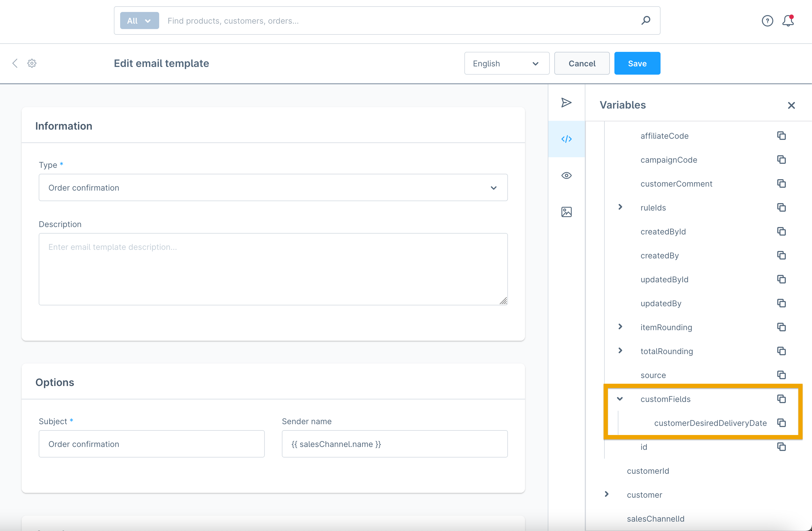Image resolution: width=812 pixels, height=531 pixels.
Task: Click the code editor icon in sidebar
Action: pos(567,138)
